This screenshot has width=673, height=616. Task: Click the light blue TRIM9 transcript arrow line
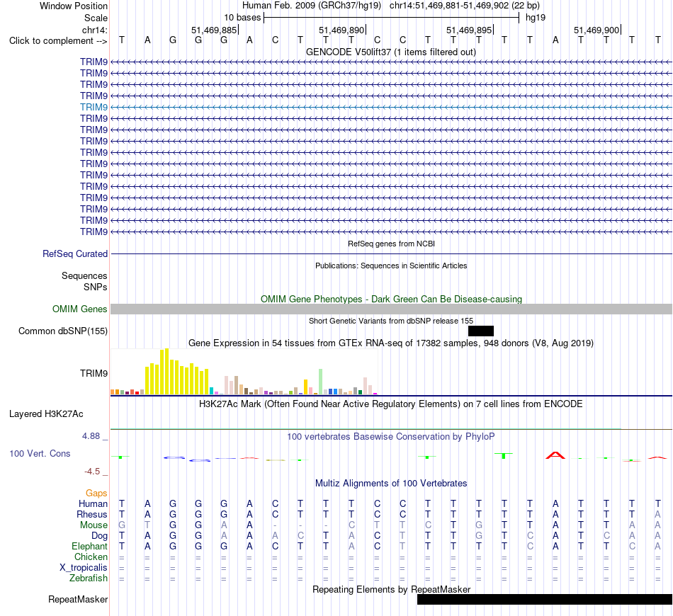[392, 107]
